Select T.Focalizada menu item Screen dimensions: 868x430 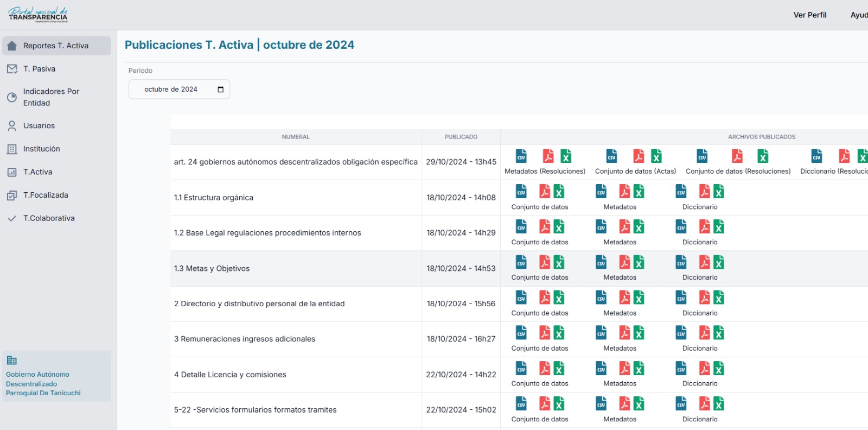[46, 195]
